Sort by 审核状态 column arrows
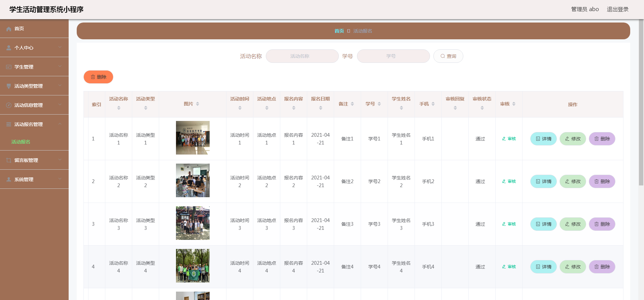644x300 pixels. (x=482, y=108)
